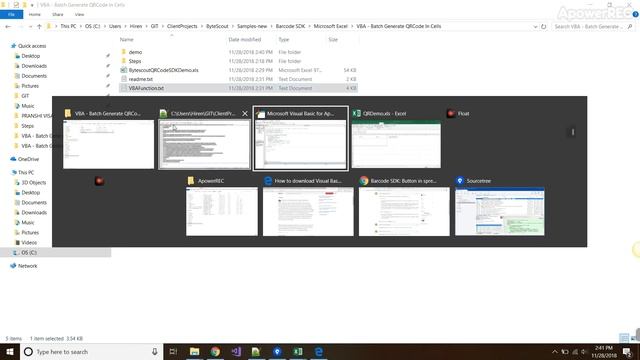Screen dimensions: 640x360
Task: Open Pictures under Quick access
Action: pos(30,86)
